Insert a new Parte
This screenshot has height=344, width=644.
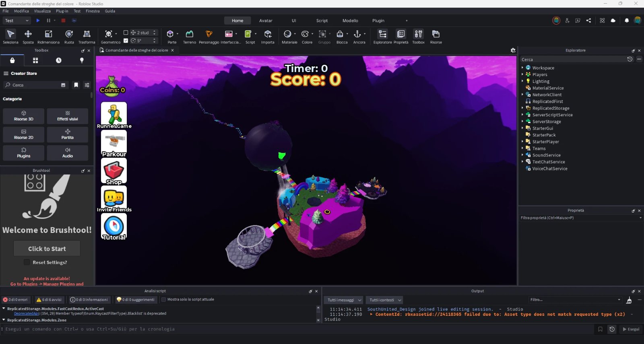click(x=171, y=36)
